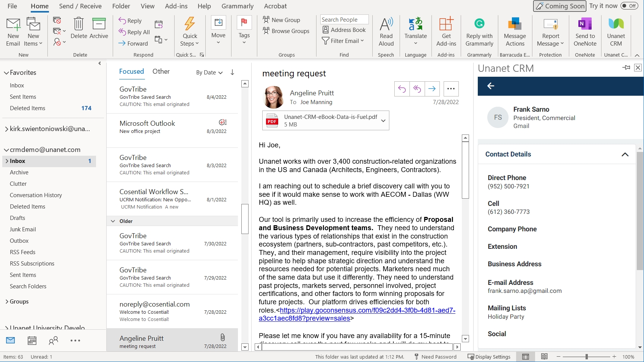Click the goconsensus link in the email
Screen dimensions: 644x362
357,314
